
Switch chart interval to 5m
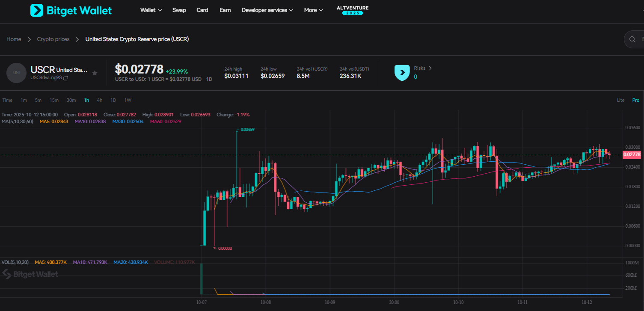coord(39,100)
